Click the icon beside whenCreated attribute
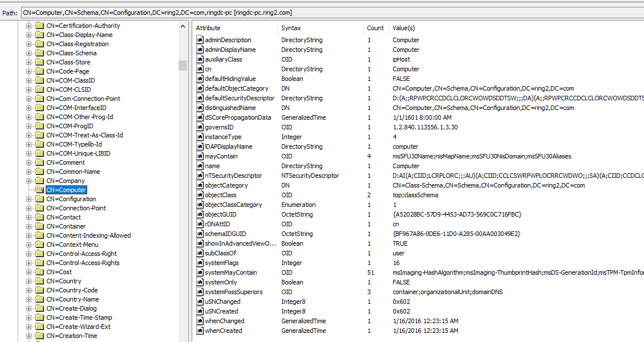644x342 pixels. (200, 331)
